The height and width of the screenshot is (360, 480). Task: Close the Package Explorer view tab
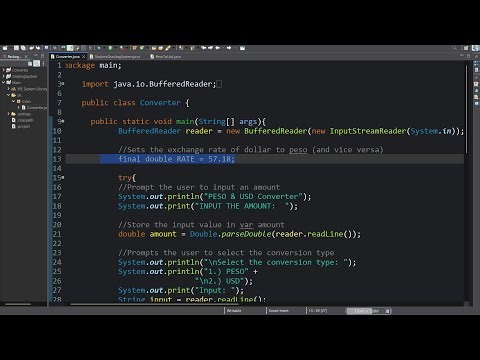(26, 56)
